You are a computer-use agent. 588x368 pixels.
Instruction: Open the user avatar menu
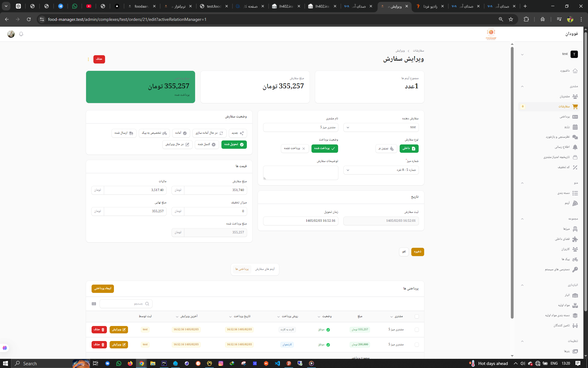(x=11, y=34)
